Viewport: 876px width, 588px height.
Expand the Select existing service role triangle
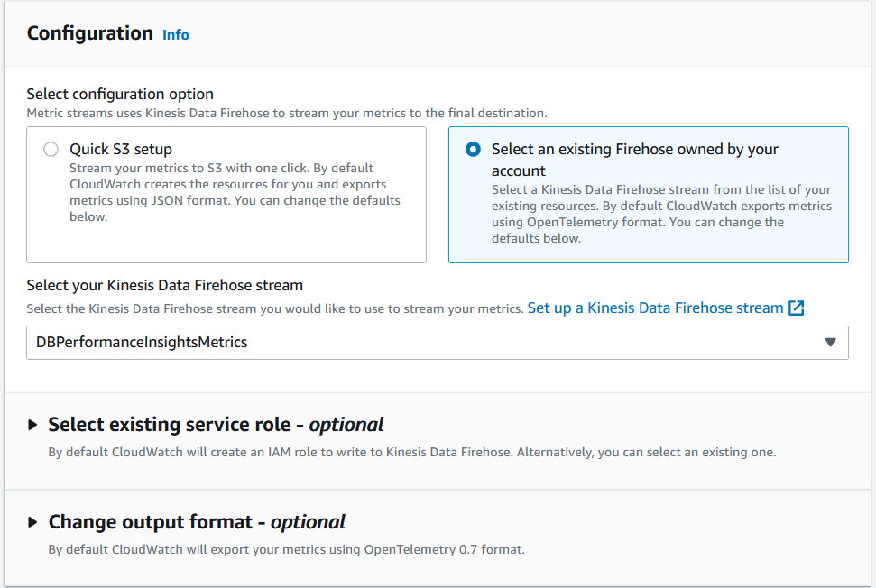pyautogui.click(x=33, y=425)
